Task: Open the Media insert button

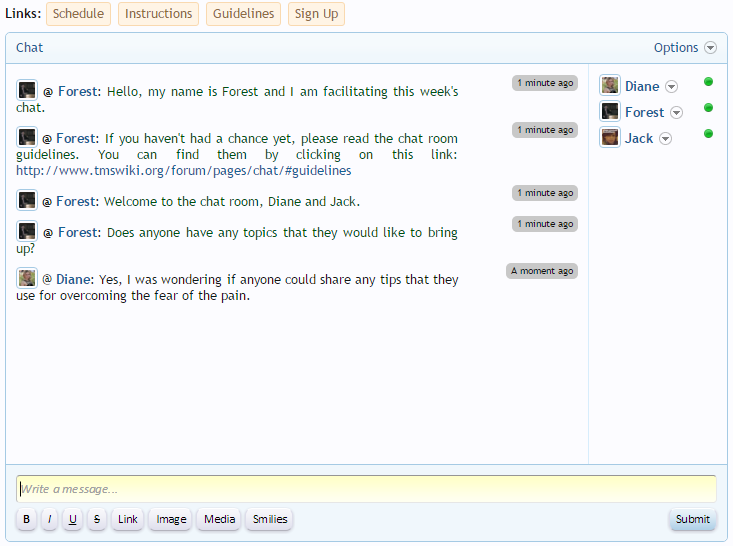Action: [x=219, y=519]
